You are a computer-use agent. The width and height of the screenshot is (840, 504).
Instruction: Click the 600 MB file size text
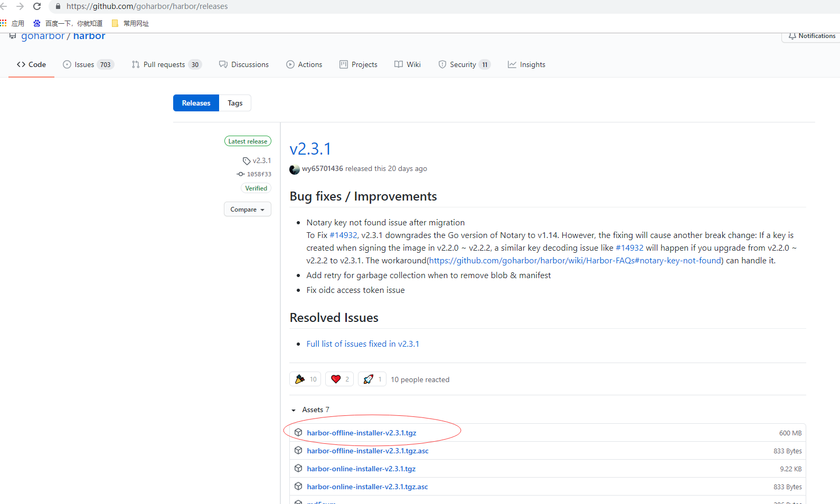790,433
